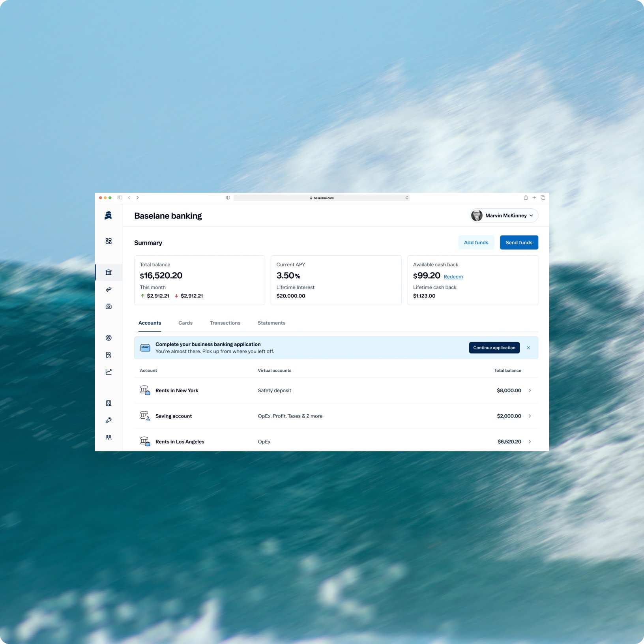The width and height of the screenshot is (644, 644).
Task: Click the Redeem cash back link
Action: pos(453,277)
